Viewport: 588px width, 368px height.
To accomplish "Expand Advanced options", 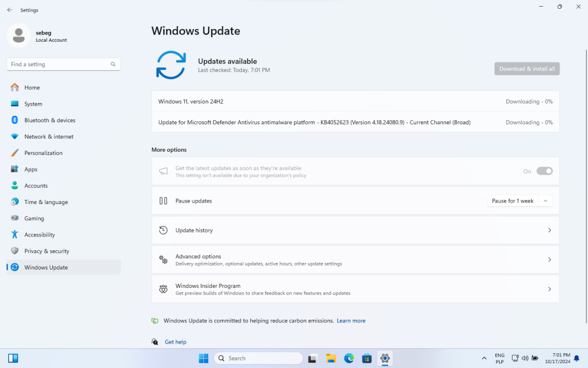I will click(x=355, y=259).
